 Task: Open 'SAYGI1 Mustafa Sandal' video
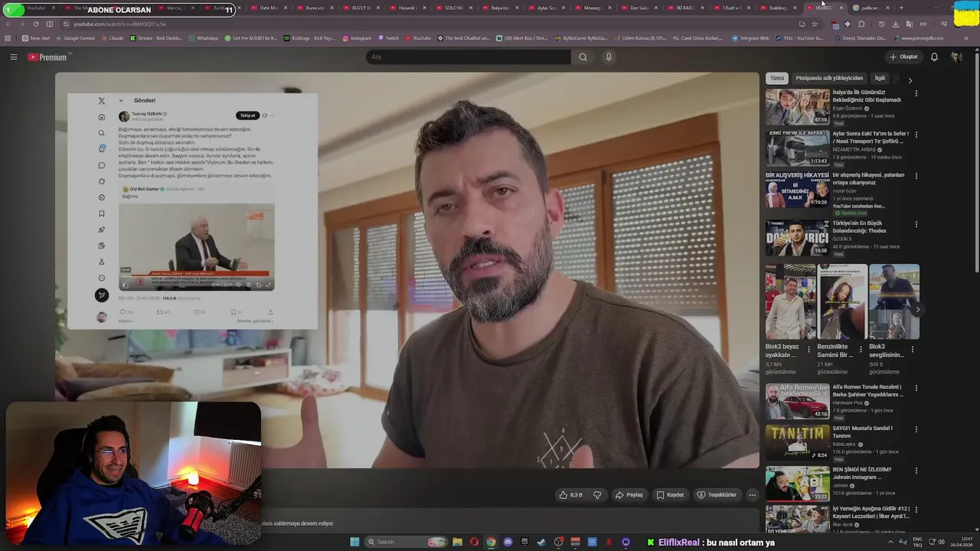797,443
